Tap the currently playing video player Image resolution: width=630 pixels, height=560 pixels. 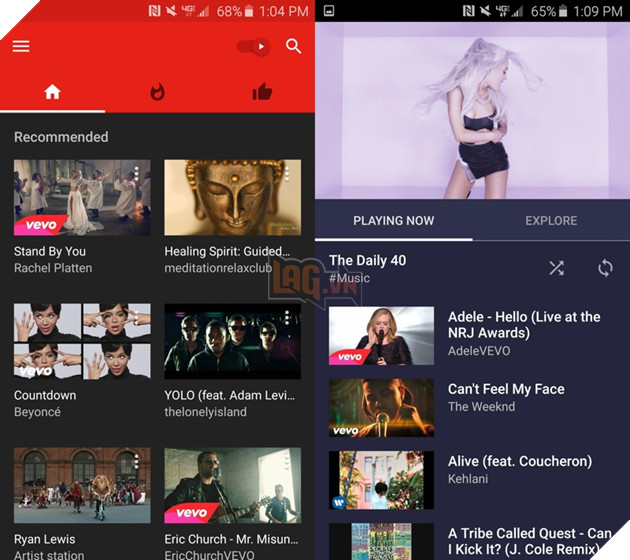click(472, 110)
